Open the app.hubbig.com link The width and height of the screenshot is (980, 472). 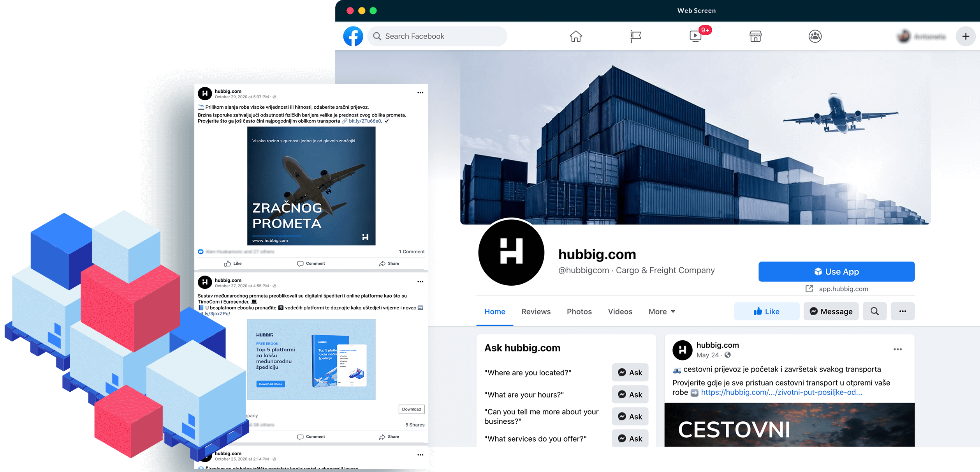[x=843, y=289]
